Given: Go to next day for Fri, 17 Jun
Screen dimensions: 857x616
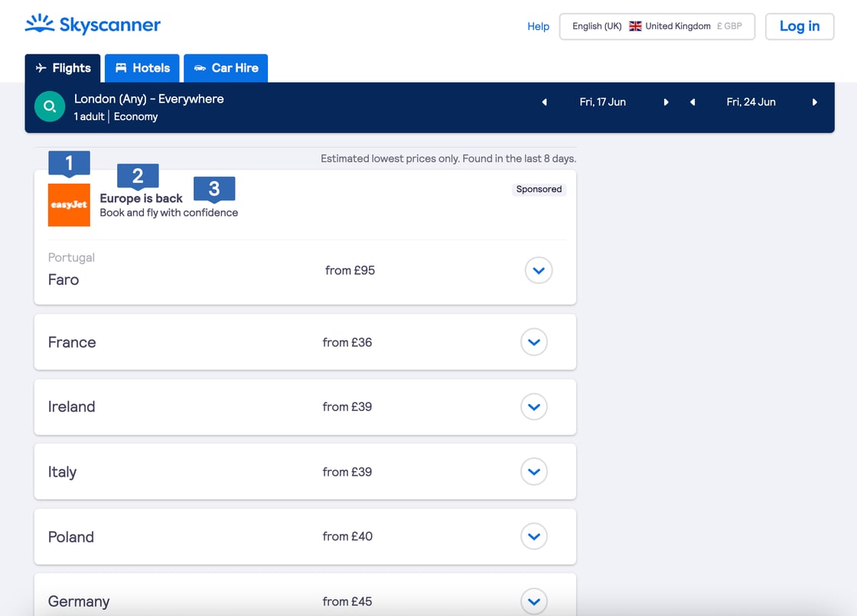Looking at the screenshot, I should coord(666,103).
